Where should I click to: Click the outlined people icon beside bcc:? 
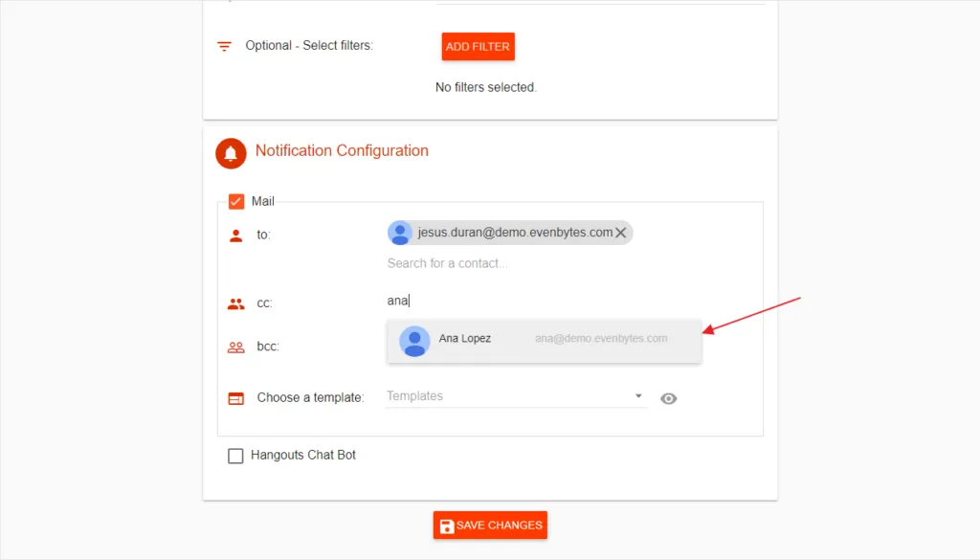point(235,347)
